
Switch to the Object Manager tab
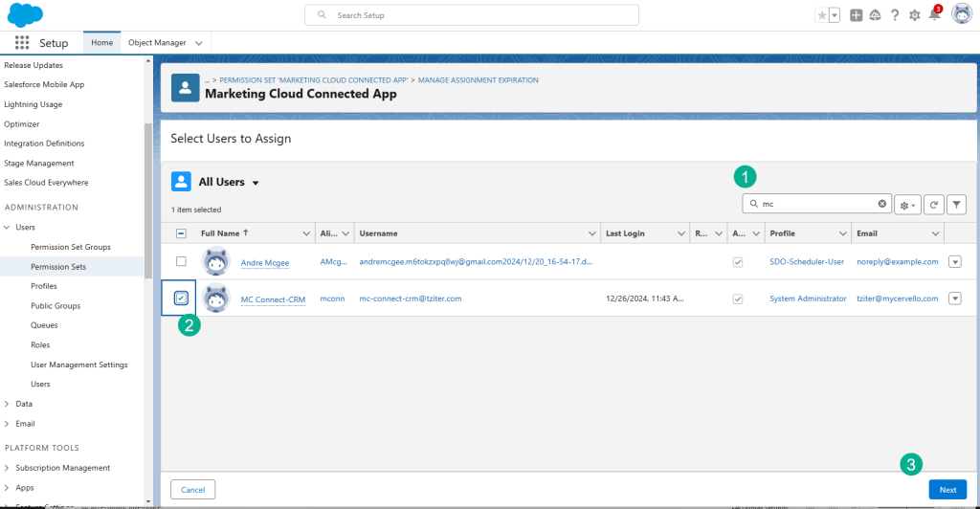[157, 43]
